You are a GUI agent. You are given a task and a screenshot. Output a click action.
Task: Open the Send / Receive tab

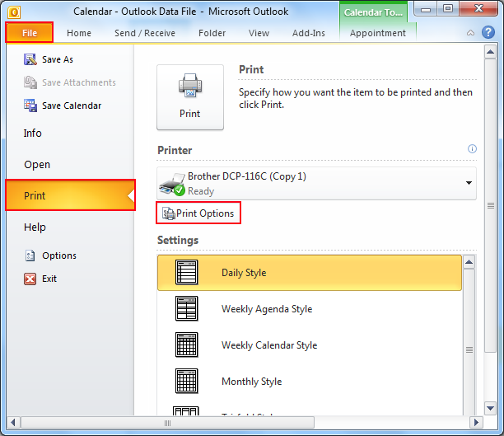[145, 33]
